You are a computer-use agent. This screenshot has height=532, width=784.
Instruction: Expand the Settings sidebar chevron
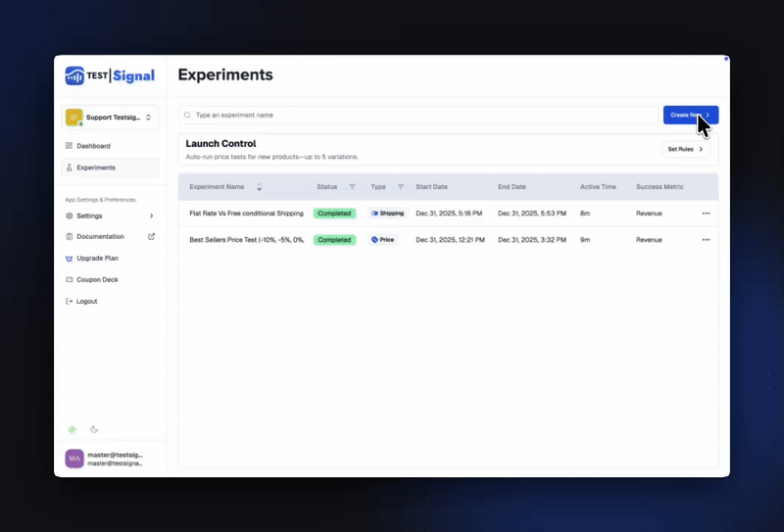coord(151,216)
